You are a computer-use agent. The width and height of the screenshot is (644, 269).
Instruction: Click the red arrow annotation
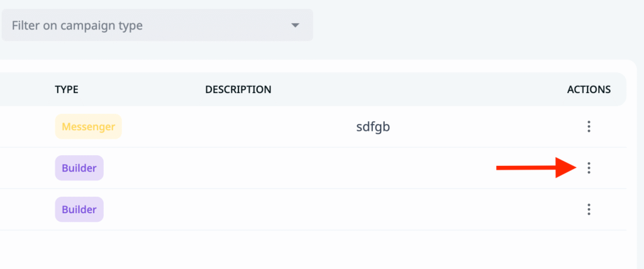pyautogui.click(x=536, y=168)
